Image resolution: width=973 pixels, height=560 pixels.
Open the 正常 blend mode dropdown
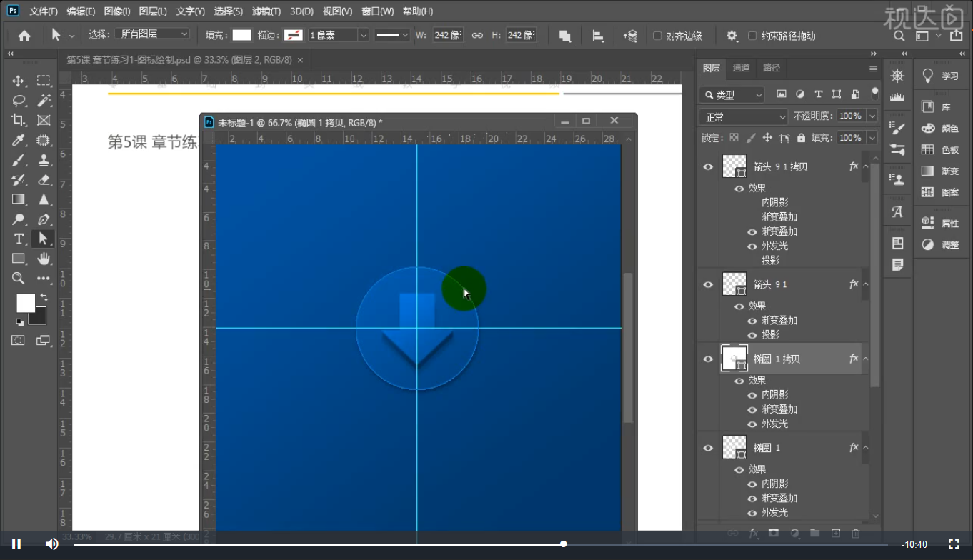click(x=744, y=116)
